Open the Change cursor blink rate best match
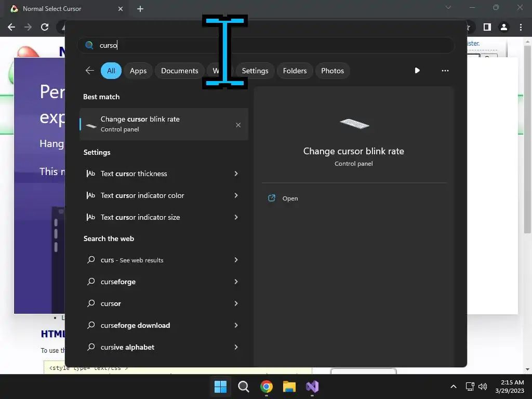 pyautogui.click(x=164, y=124)
